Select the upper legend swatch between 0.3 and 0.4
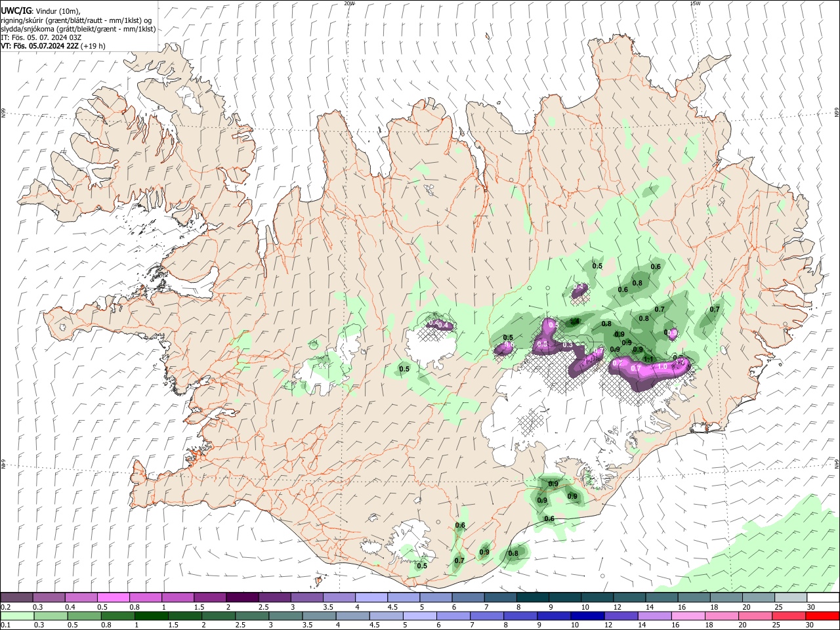The image size is (840, 630). pos(49,598)
